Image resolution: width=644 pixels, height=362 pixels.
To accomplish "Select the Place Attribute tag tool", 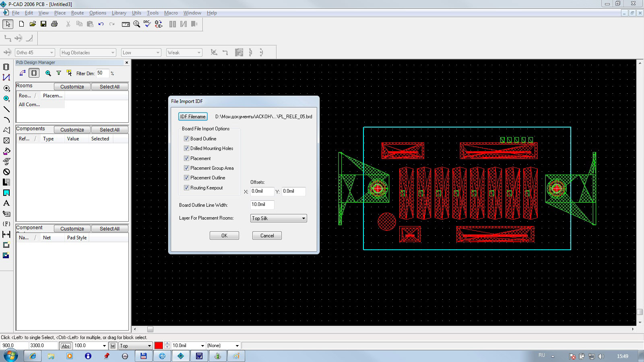I will point(6,214).
